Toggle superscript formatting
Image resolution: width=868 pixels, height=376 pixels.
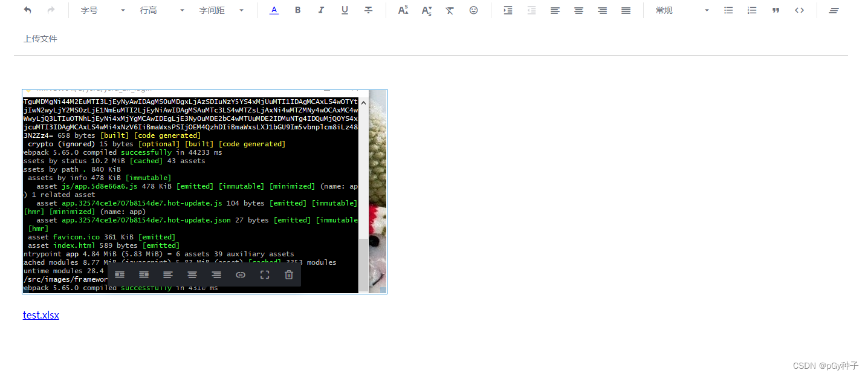403,10
